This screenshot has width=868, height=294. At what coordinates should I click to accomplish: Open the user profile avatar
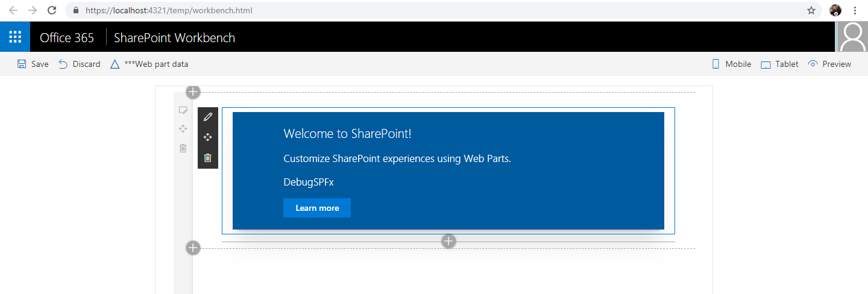852,37
